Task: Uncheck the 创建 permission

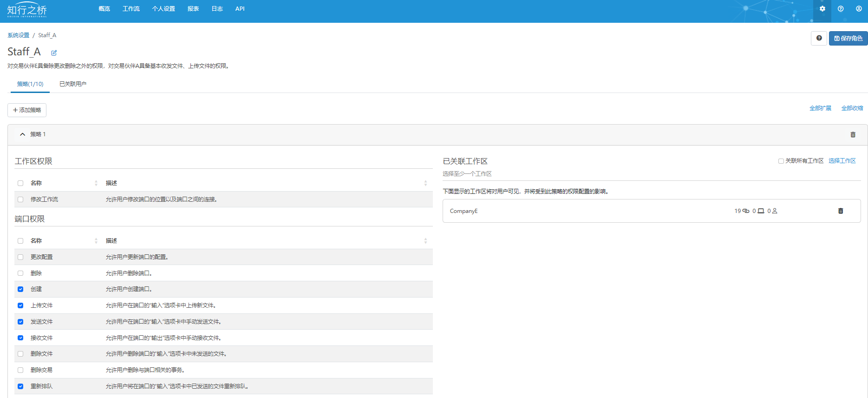Action: [x=20, y=289]
